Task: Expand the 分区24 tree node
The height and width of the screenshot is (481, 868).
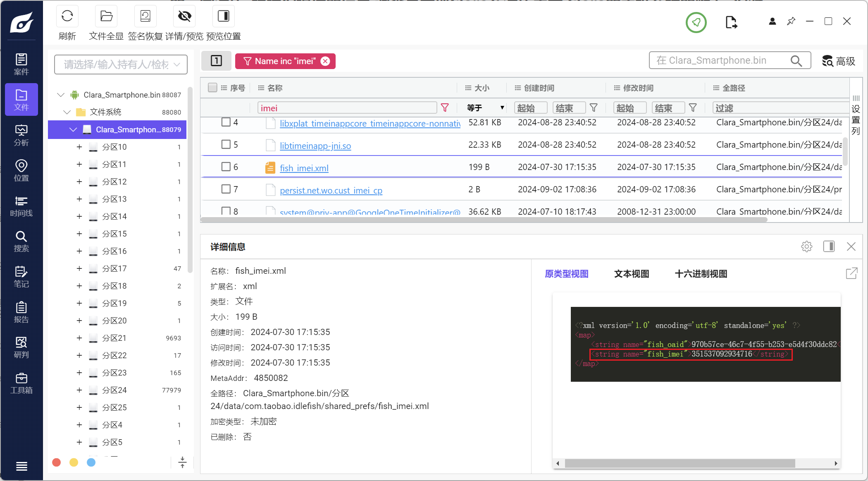Action: coord(79,390)
